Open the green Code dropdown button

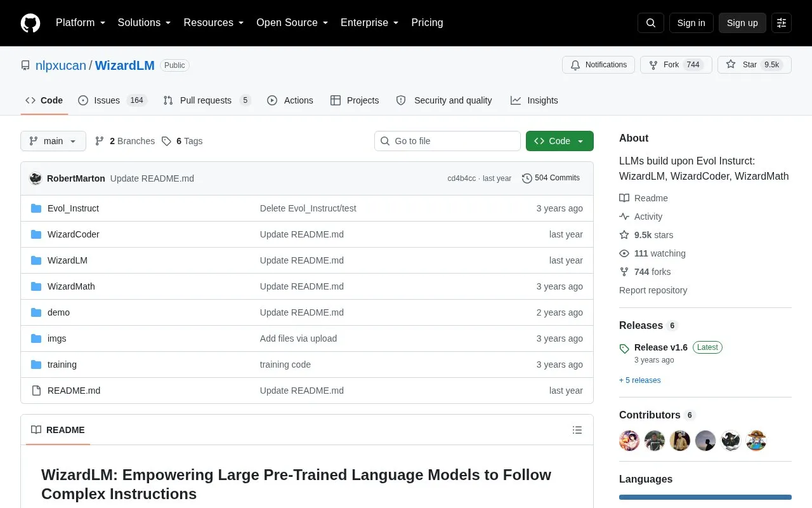click(x=560, y=141)
